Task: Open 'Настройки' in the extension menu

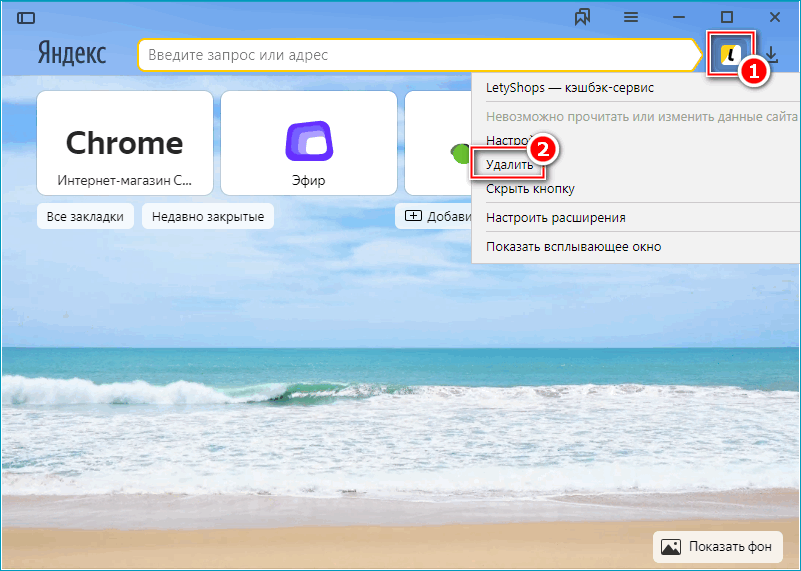Action: [505, 140]
